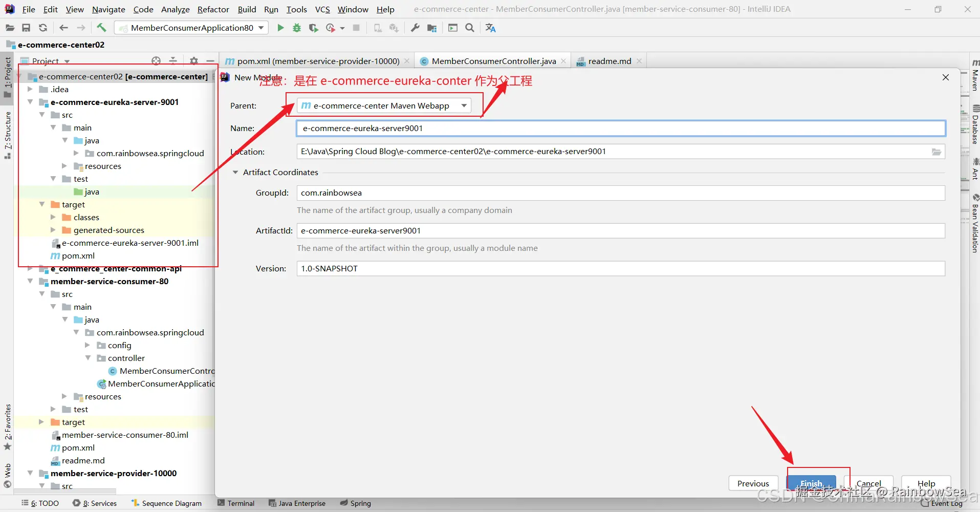
Task: Click the Synchronize refresh icon
Action: 43,28
